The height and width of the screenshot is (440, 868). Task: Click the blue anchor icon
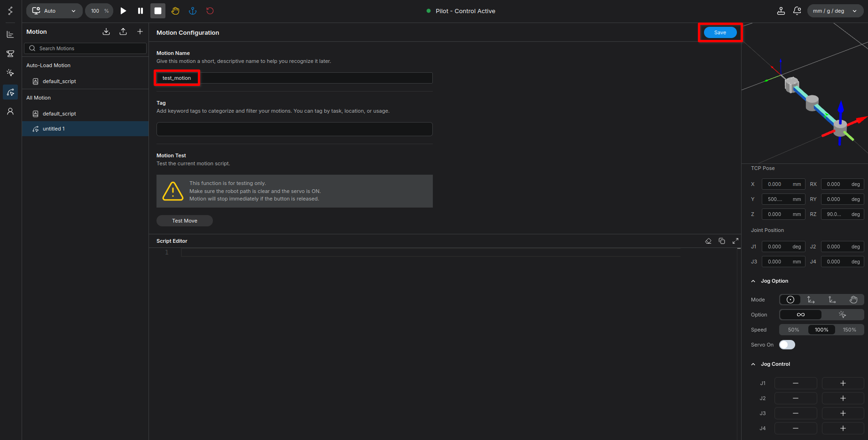click(193, 11)
